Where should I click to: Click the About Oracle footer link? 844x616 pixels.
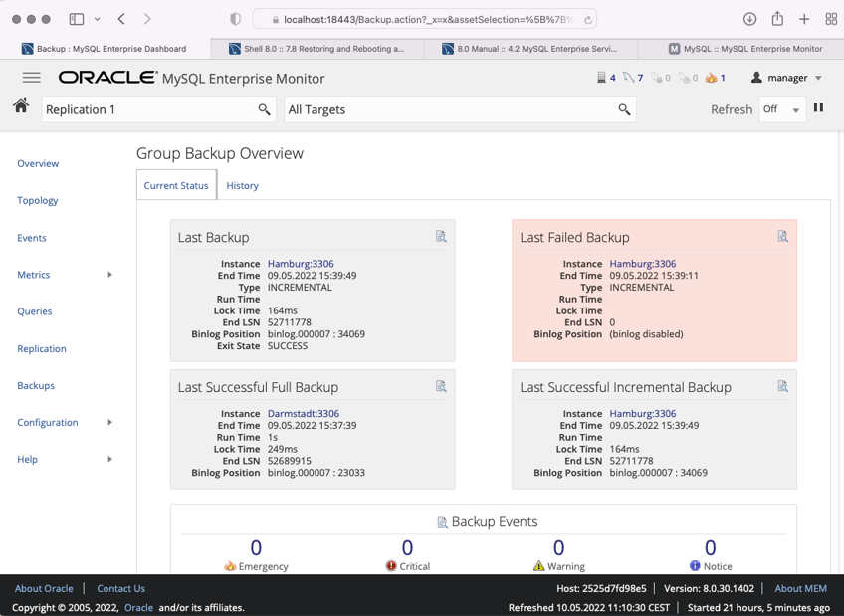pyautogui.click(x=44, y=588)
